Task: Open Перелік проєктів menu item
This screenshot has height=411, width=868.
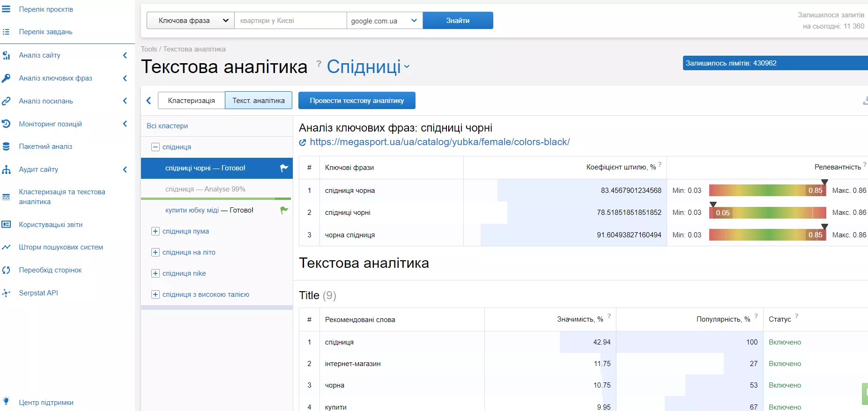Action: tap(46, 9)
